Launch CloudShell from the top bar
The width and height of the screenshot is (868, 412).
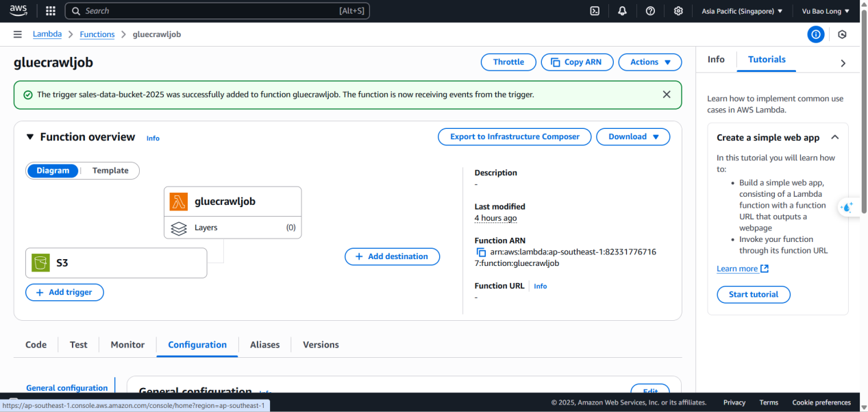(x=595, y=11)
